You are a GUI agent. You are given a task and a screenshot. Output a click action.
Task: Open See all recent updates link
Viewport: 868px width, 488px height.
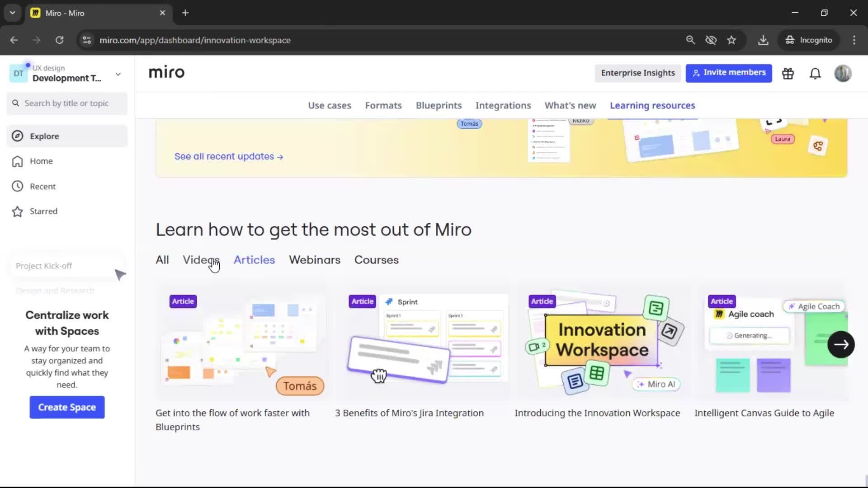coord(229,156)
